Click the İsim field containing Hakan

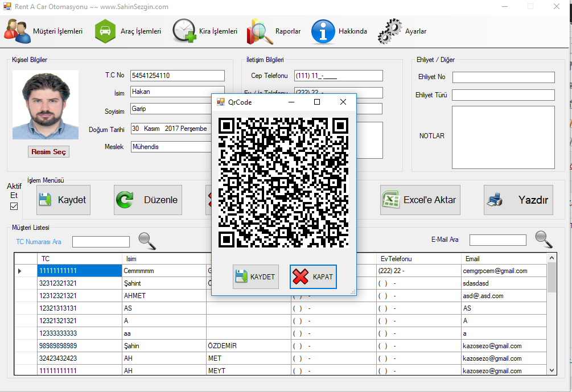point(178,92)
